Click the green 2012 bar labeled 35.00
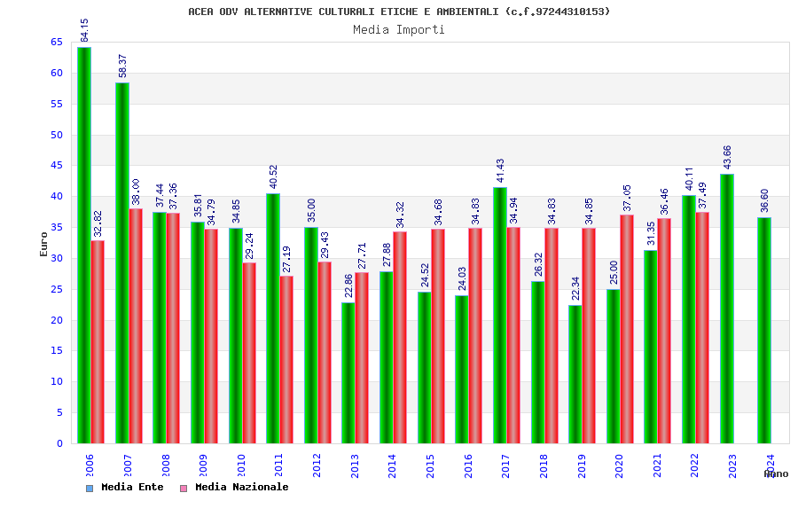Image resolution: width=798 pixels, height=532 pixels. (x=311, y=335)
